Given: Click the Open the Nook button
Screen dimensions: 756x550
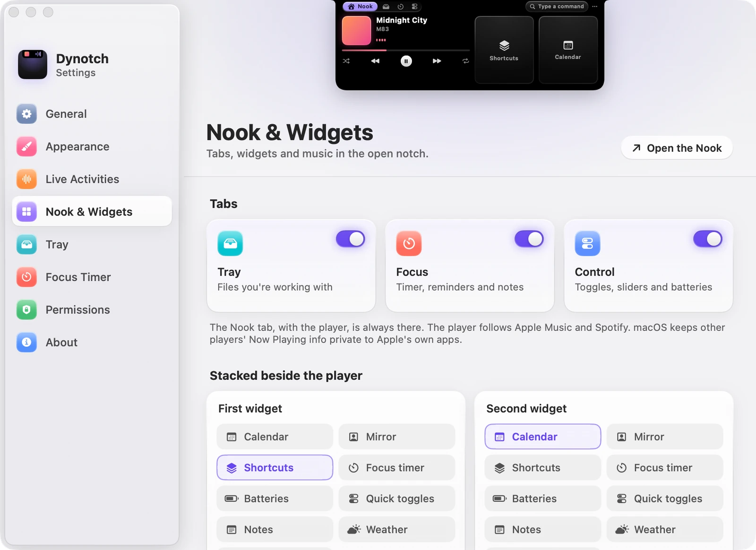Looking at the screenshot, I should pos(677,148).
